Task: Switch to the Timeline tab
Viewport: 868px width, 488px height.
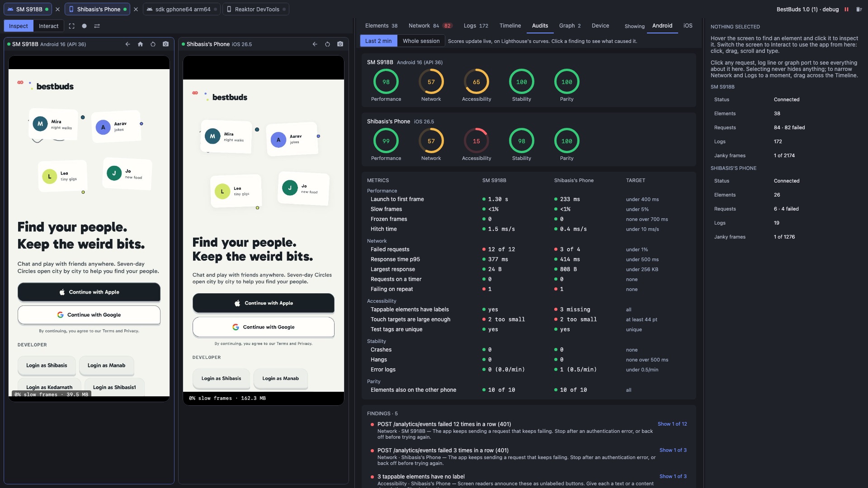Action: coord(510,26)
